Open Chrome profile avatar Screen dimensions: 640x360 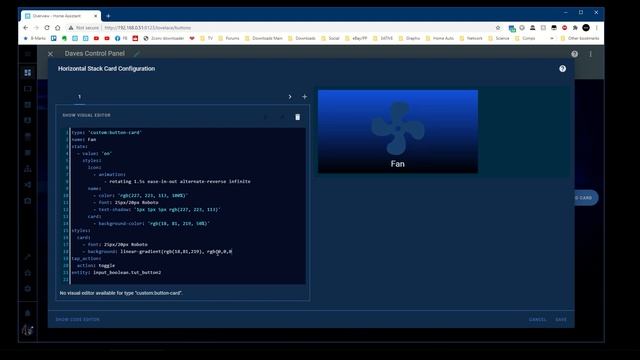point(586,28)
